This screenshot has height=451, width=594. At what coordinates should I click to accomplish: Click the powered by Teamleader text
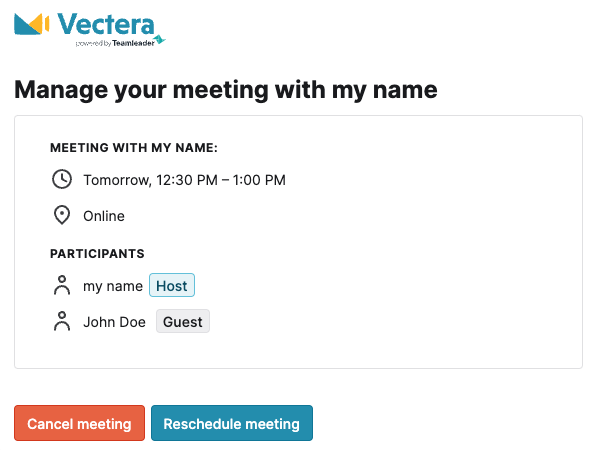pyautogui.click(x=115, y=43)
